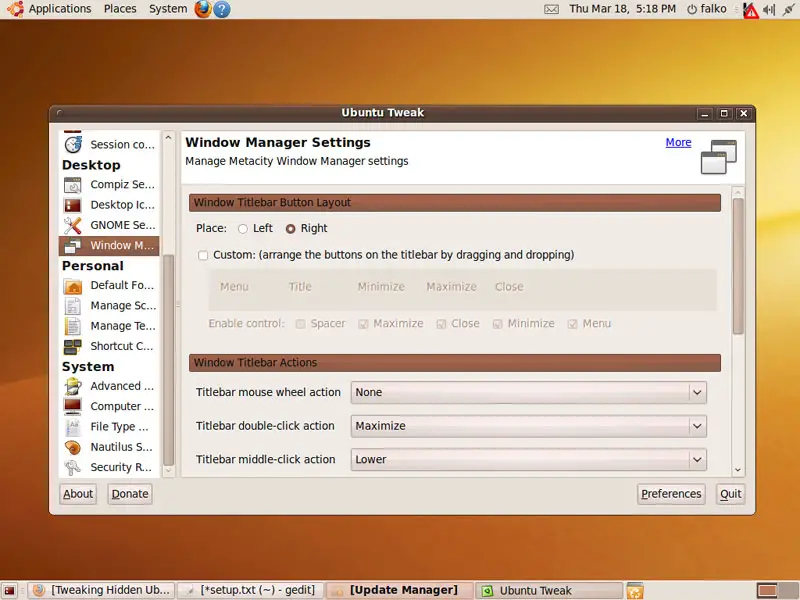Select the Right placement radio button

point(290,229)
